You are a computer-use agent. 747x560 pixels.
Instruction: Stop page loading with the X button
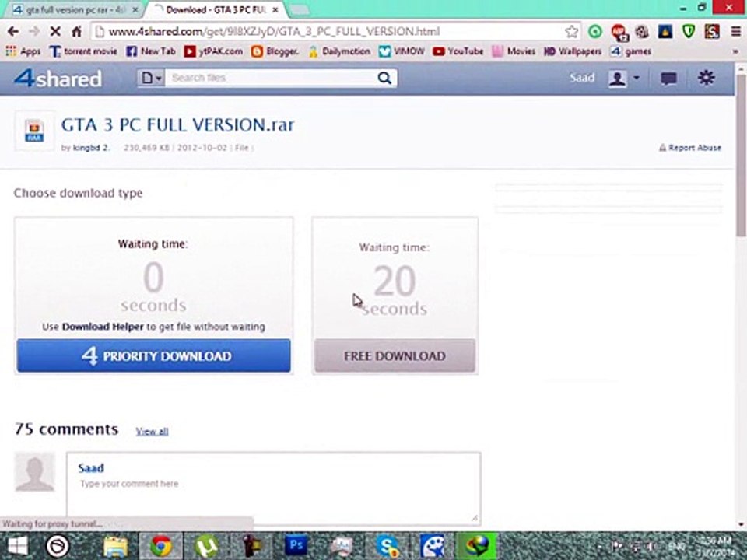[x=55, y=32]
